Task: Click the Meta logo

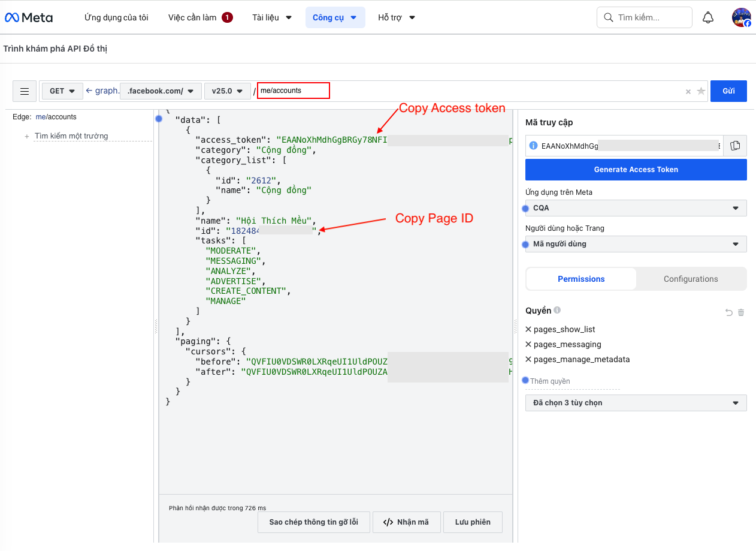Action: pyautogui.click(x=29, y=17)
